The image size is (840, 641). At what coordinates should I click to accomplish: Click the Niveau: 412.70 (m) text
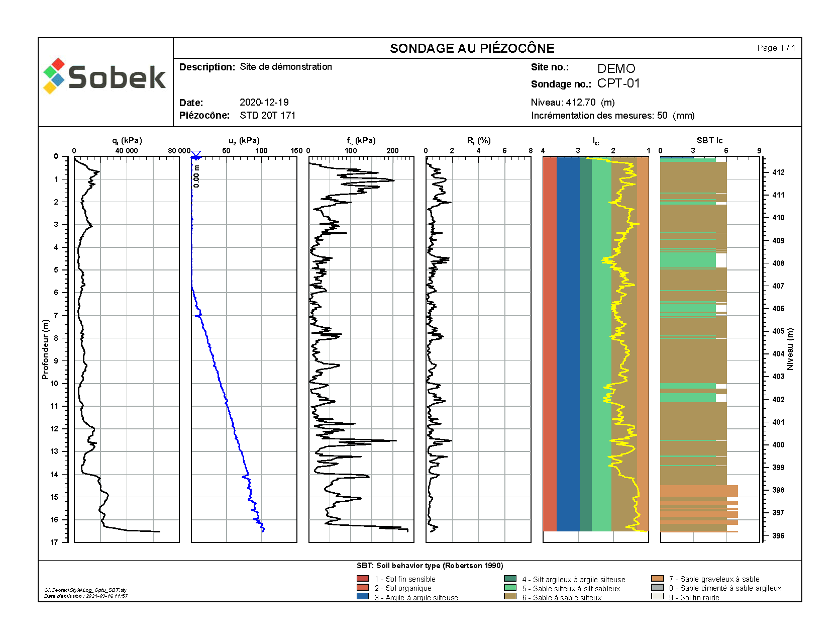coord(573,102)
